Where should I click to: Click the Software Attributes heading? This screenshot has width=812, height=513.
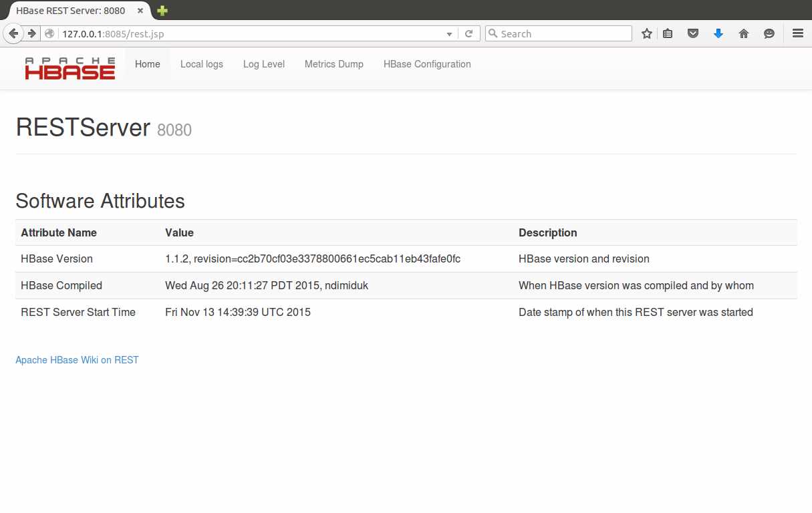(x=100, y=201)
